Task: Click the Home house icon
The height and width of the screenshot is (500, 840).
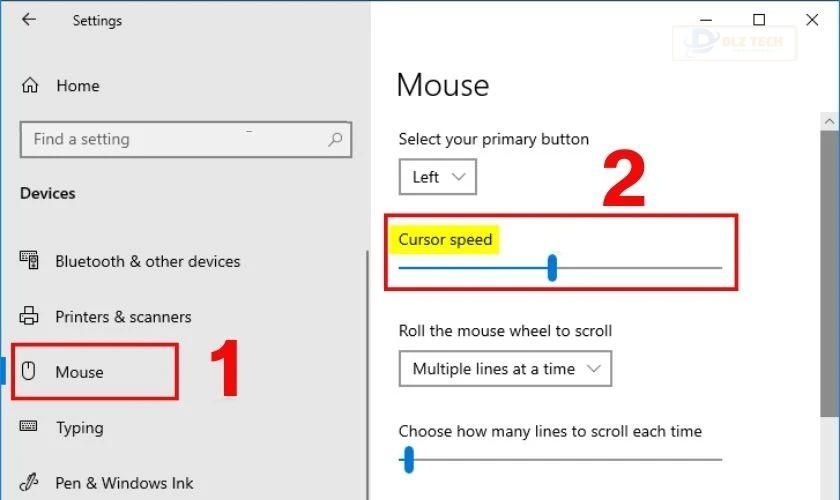Action: 30,86
